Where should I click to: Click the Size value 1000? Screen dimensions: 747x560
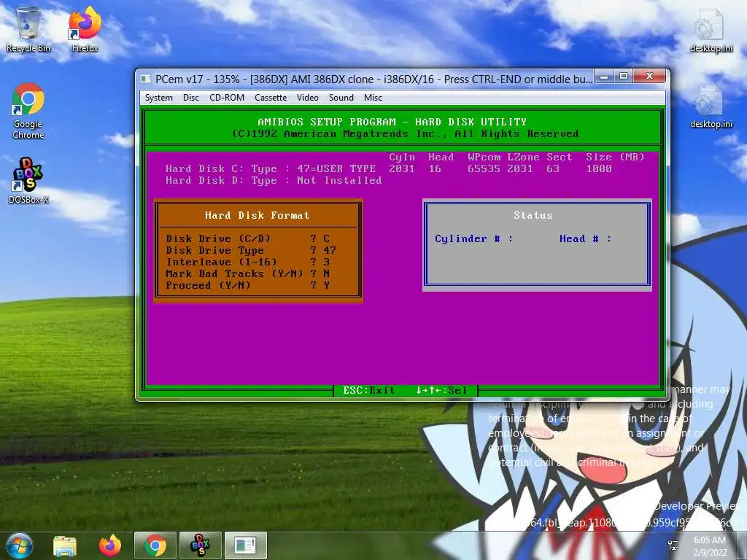[x=599, y=168]
